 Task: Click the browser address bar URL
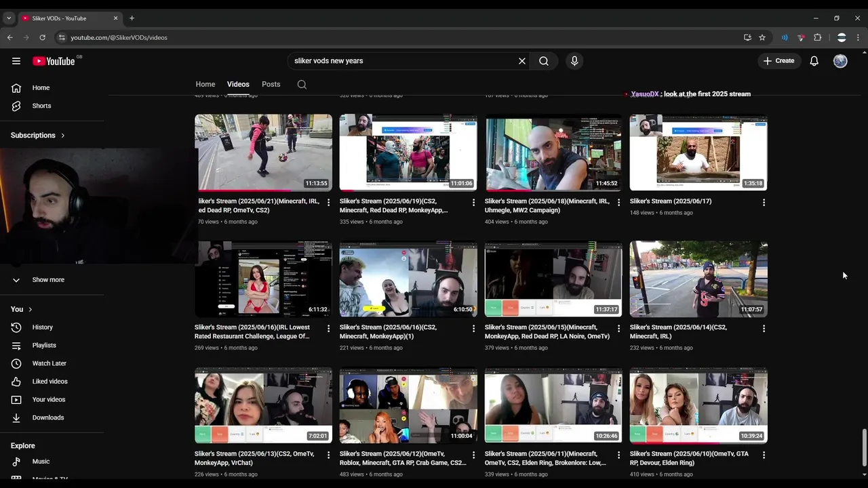point(119,37)
